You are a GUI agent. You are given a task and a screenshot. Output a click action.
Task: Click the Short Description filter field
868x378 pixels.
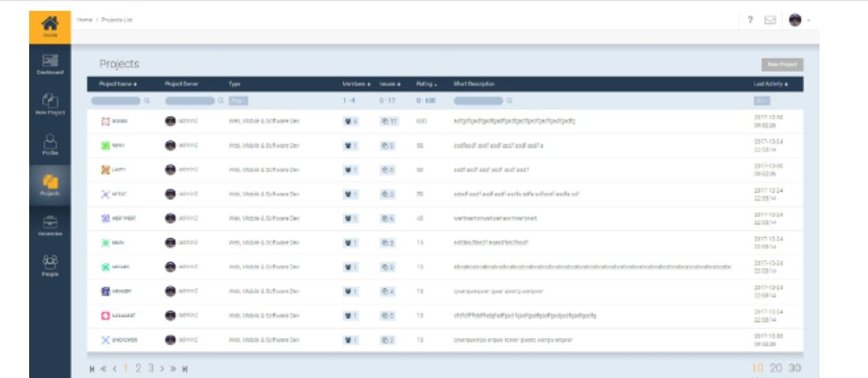[x=479, y=100]
